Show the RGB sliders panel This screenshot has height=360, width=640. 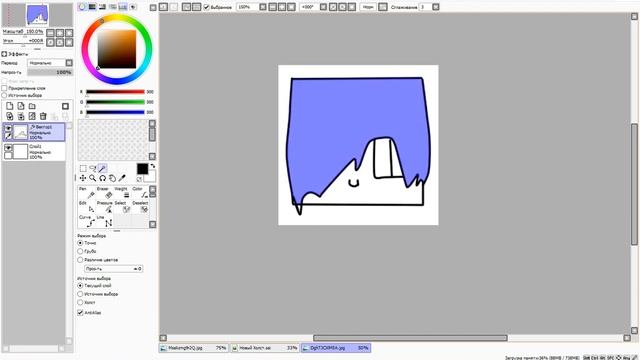click(92, 7)
